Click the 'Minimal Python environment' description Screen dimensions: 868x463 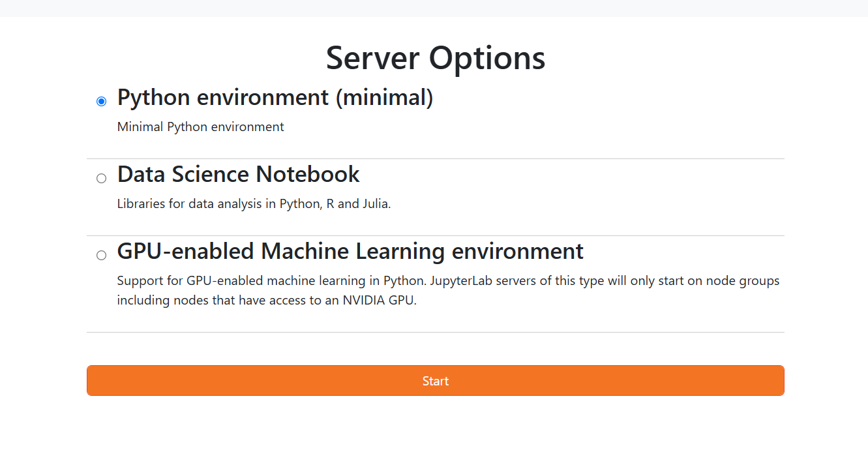point(200,127)
